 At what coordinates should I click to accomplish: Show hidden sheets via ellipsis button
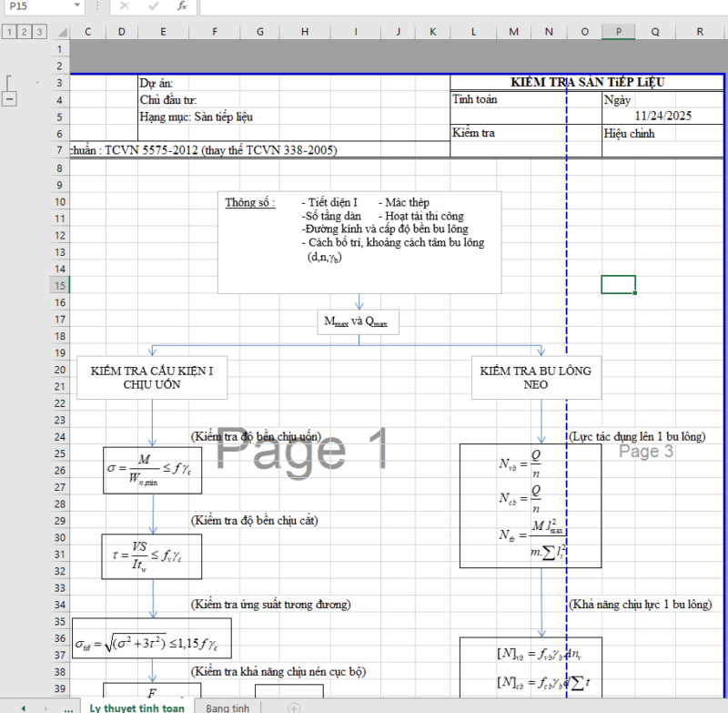68,707
